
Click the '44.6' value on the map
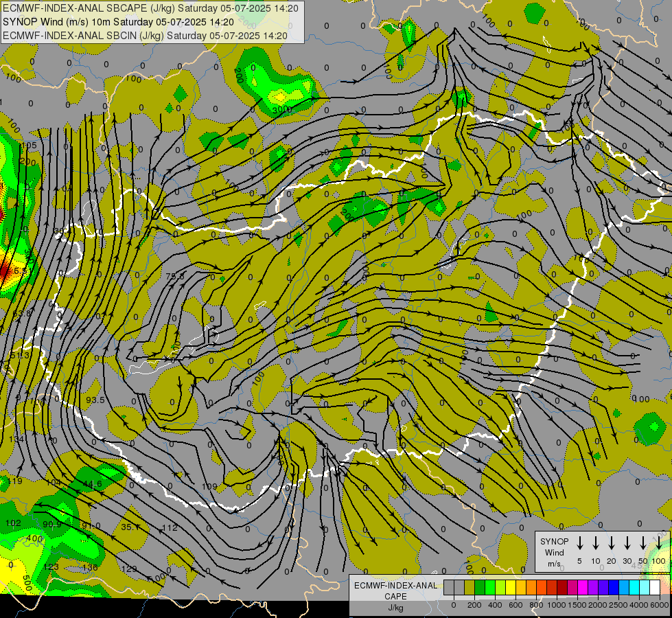93,484
